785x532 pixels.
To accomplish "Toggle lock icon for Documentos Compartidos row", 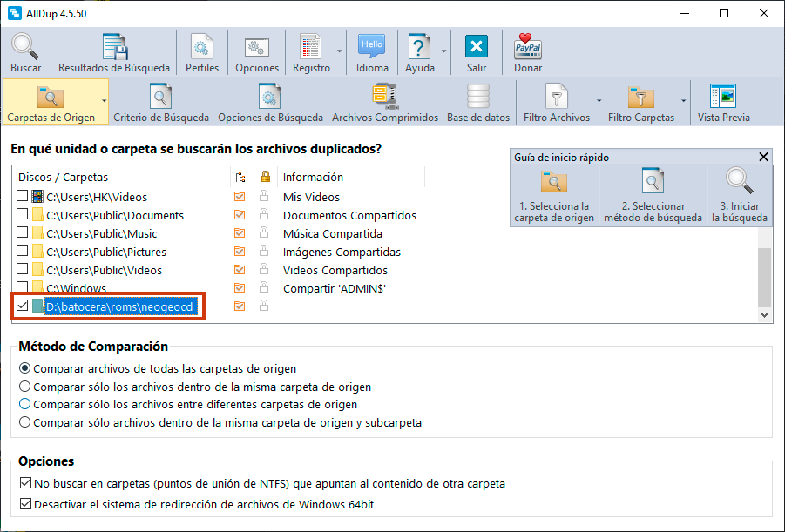I will click(x=264, y=214).
